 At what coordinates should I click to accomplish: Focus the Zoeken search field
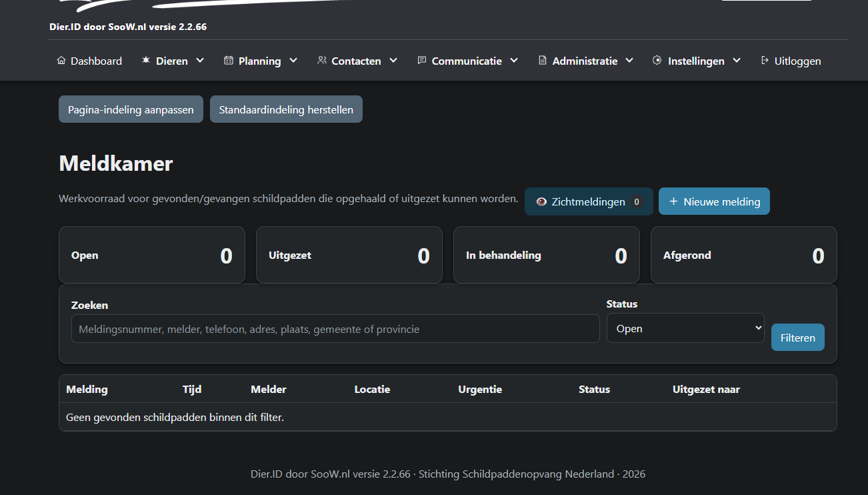point(335,329)
